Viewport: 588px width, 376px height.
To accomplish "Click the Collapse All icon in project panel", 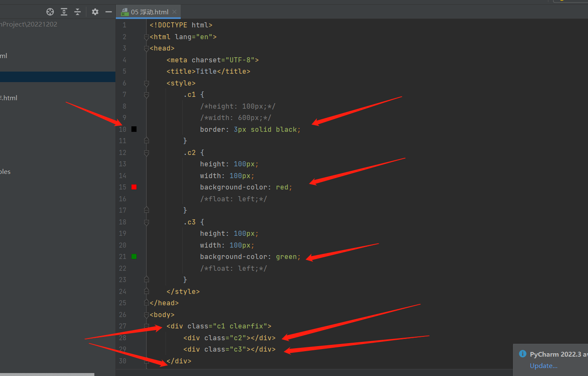I will (78, 12).
